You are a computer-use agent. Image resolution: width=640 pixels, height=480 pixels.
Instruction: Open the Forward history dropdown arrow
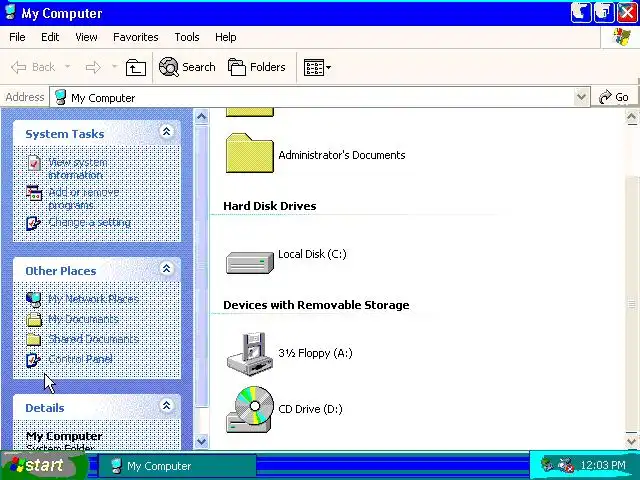coord(114,66)
